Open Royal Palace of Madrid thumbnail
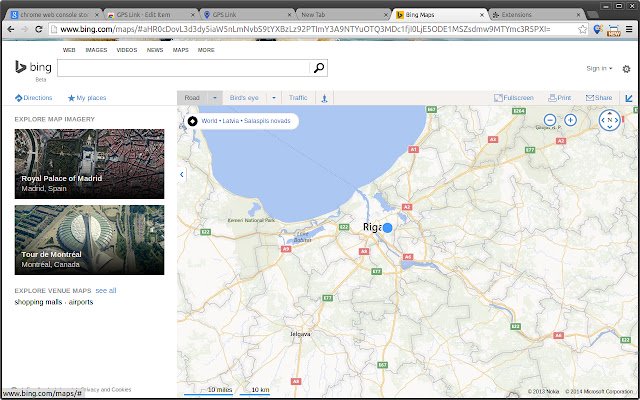Image resolution: width=640 pixels, height=400 pixels. [89, 164]
